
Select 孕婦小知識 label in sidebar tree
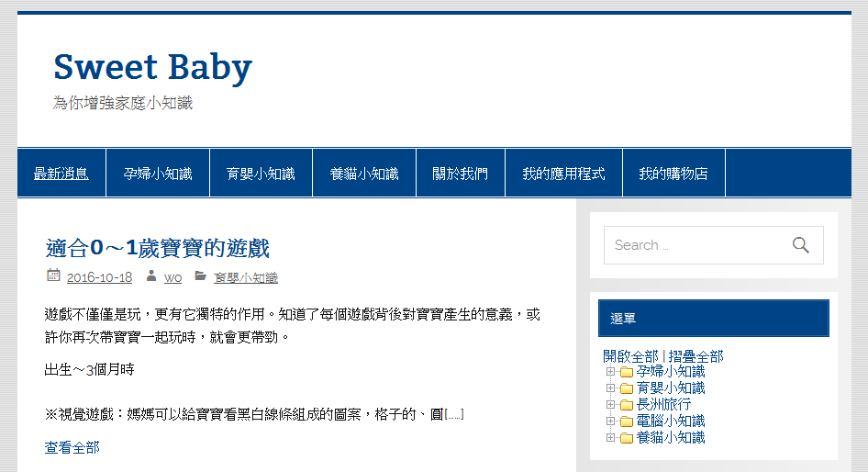[x=671, y=371]
